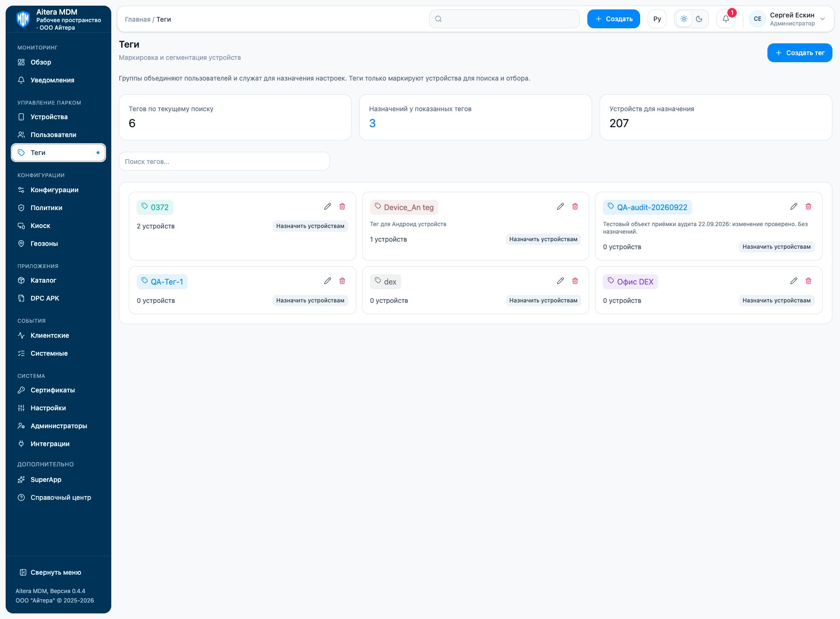This screenshot has width=840, height=619.
Task: Expand the Сергей Ескин user menu
Action: 787,19
